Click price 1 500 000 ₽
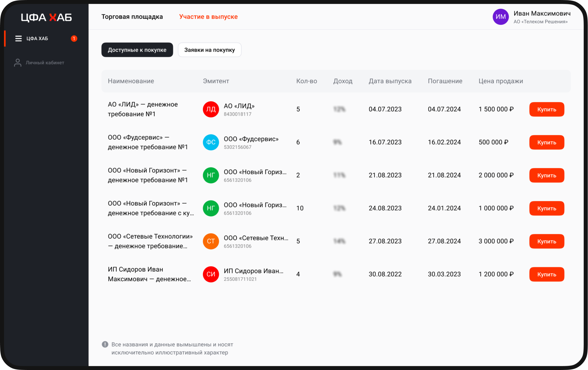 (496, 109)
